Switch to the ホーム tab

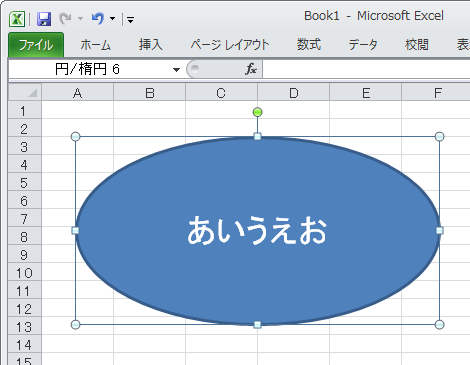click(x=95, y=45)
